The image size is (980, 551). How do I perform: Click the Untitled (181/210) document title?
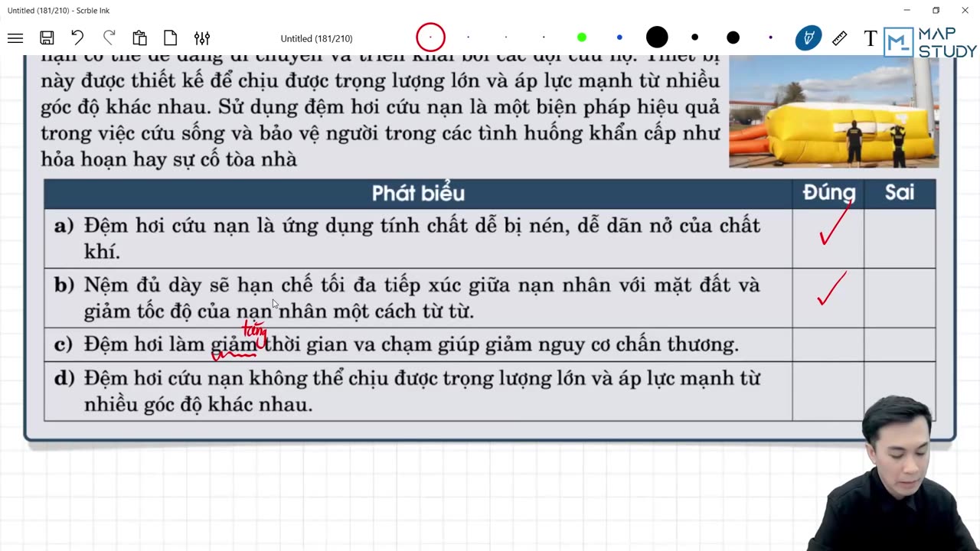[x=316, y=38]
